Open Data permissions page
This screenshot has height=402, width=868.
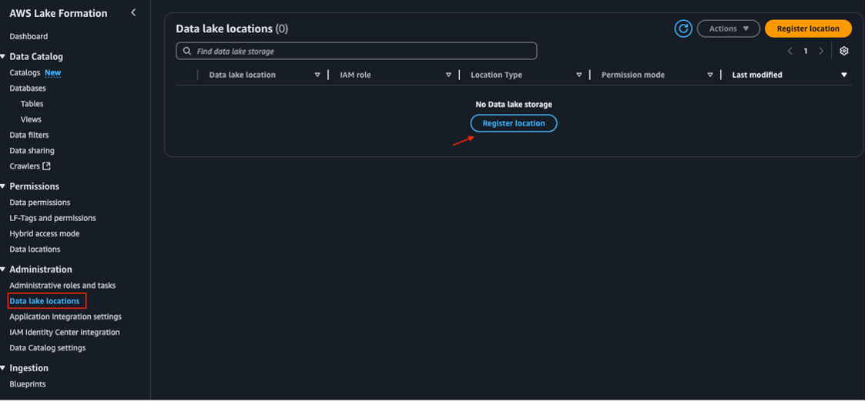tap(40, 202)
